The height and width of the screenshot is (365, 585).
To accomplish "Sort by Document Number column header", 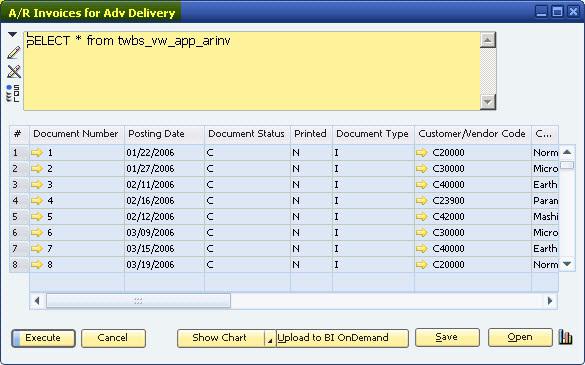I will pos(76,134).
